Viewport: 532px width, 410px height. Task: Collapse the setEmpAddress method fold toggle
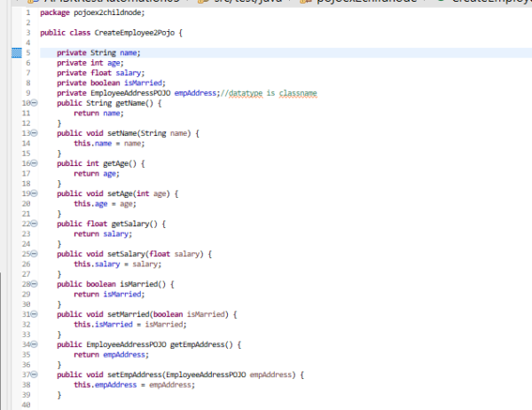pos(35,375)
